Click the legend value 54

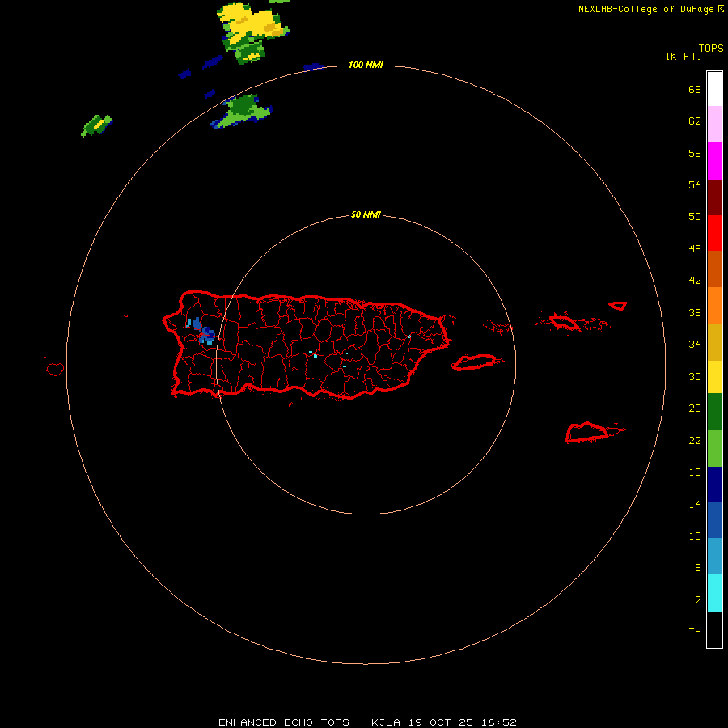click(x=695, y=184)
